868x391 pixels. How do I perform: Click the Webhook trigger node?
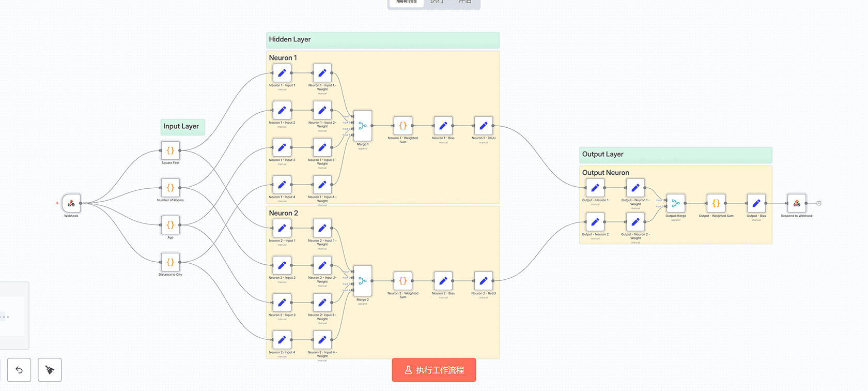[71, 203]
